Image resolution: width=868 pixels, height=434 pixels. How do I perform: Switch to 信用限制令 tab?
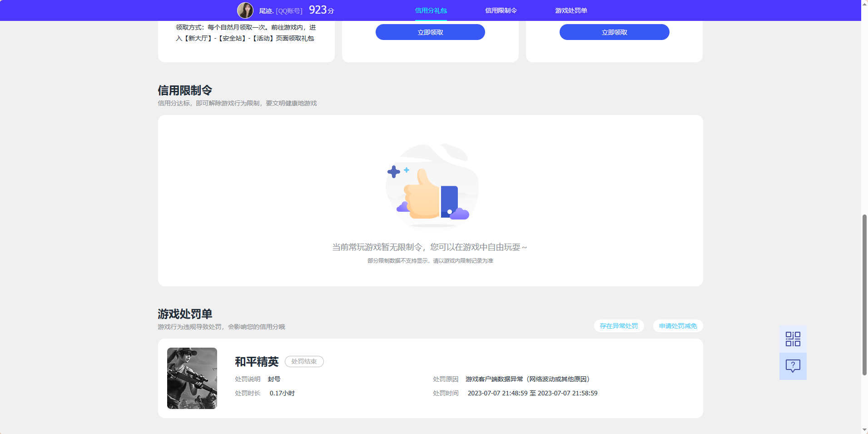point(501,10)
